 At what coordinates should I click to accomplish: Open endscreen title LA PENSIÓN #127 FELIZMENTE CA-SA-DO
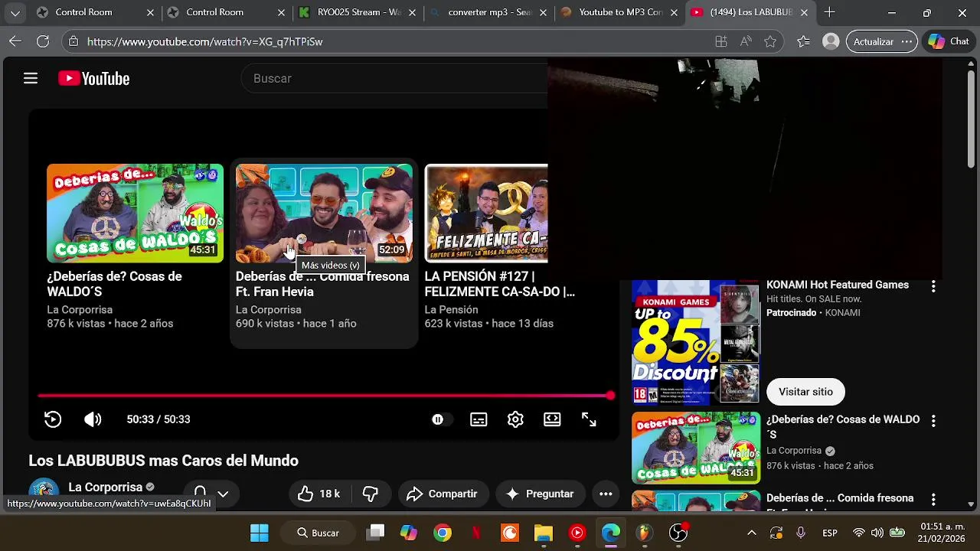pyautogui.click(x=500, y=284)
